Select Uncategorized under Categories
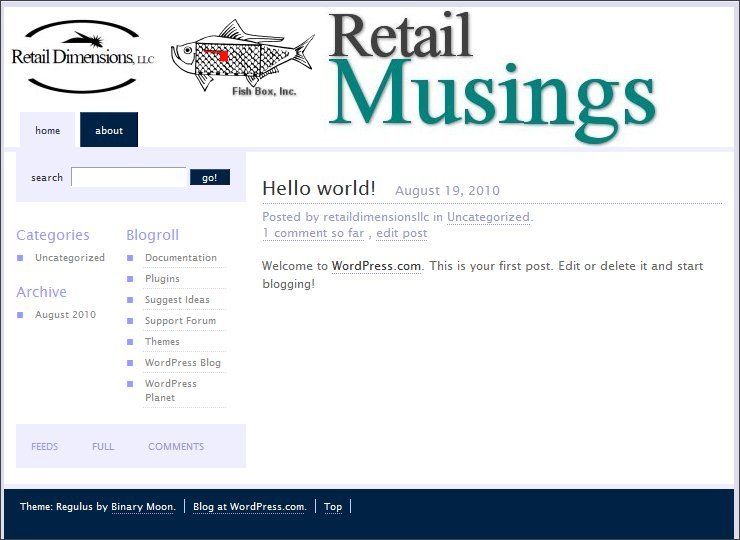Image resolution: width=740 pixels, height=540 pixels. (x=70, y=258)
